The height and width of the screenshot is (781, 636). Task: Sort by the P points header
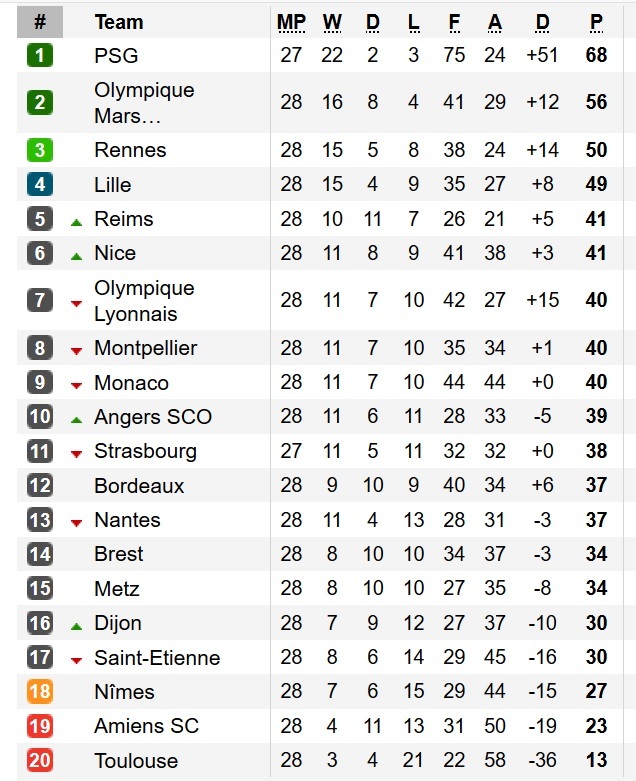tap(597, 22)
